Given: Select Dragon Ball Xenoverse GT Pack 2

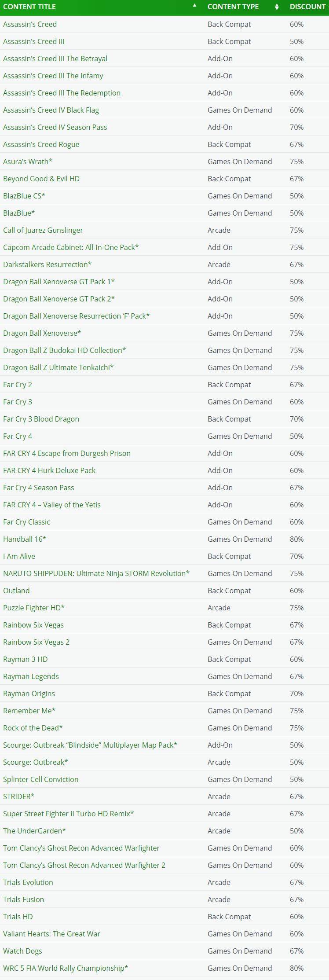Looking at the screenshot, I should tap(59, 299).
